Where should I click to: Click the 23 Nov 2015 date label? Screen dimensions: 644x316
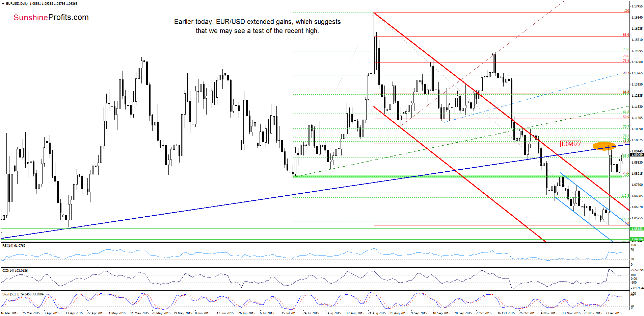click(x=593, y=313)
